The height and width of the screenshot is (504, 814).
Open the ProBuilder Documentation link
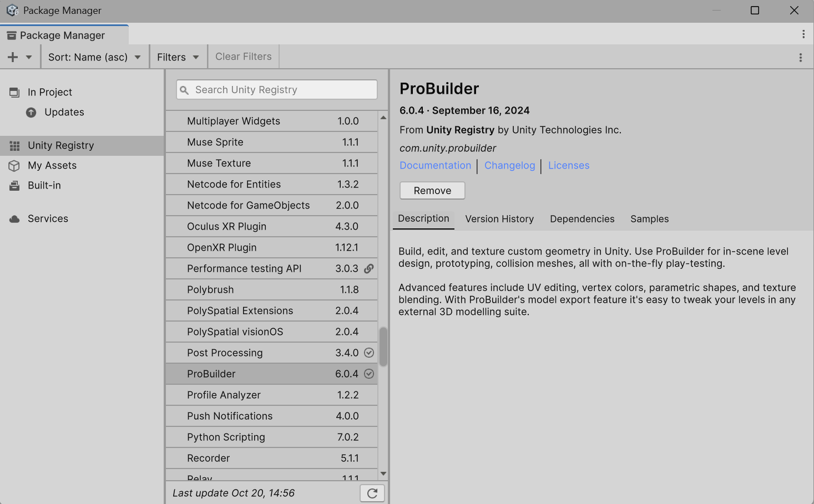tap(435, 165)
